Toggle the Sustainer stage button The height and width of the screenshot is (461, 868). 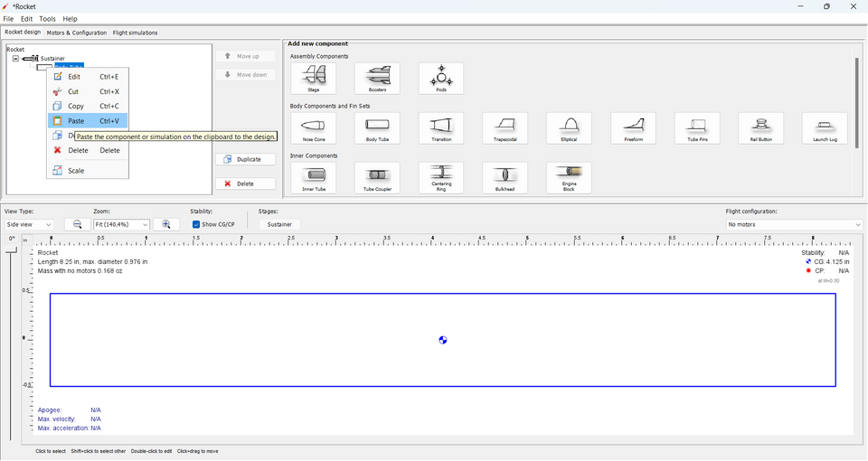pyautogui.click(x=279, y=224)
